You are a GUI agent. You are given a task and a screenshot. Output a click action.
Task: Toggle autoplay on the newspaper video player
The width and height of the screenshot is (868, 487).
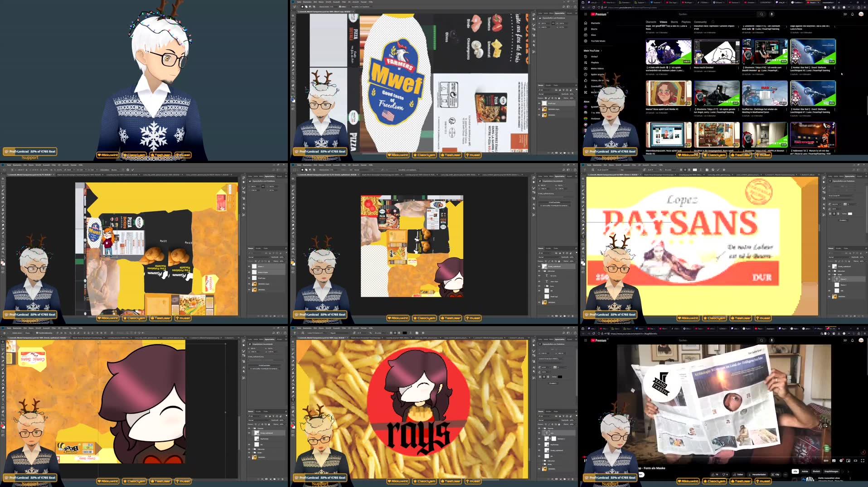(826, 460)
